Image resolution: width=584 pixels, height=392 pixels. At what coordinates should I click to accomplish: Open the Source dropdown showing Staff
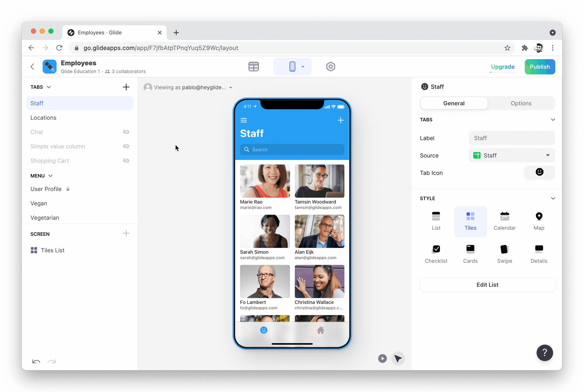pyautogui.click(x=512, y=155)
